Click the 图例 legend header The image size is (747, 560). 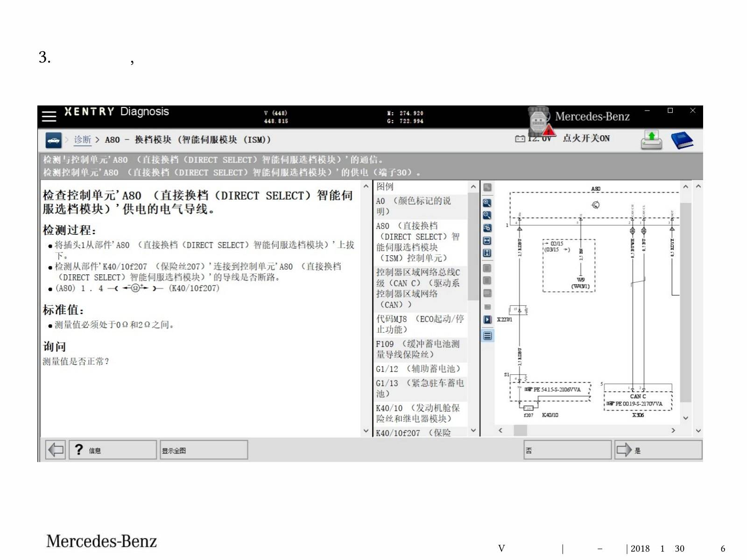385,187
